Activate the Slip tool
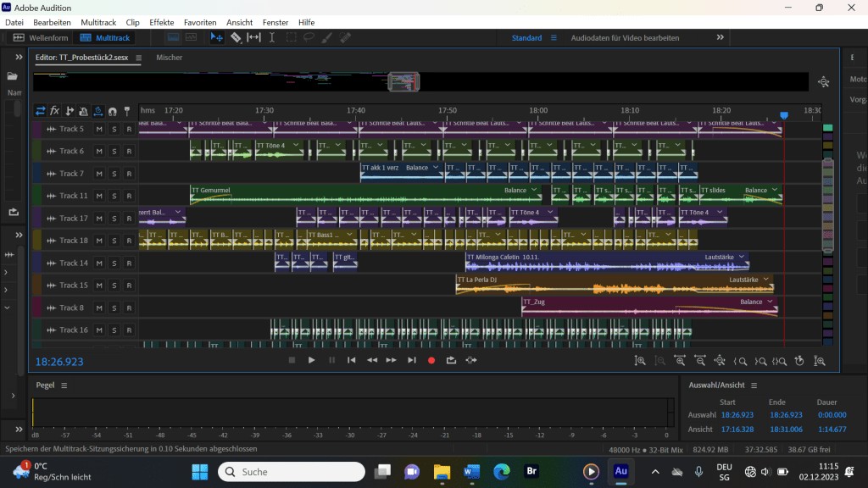The height and width of the screenshot is (488, 868). tap(253, 37)
